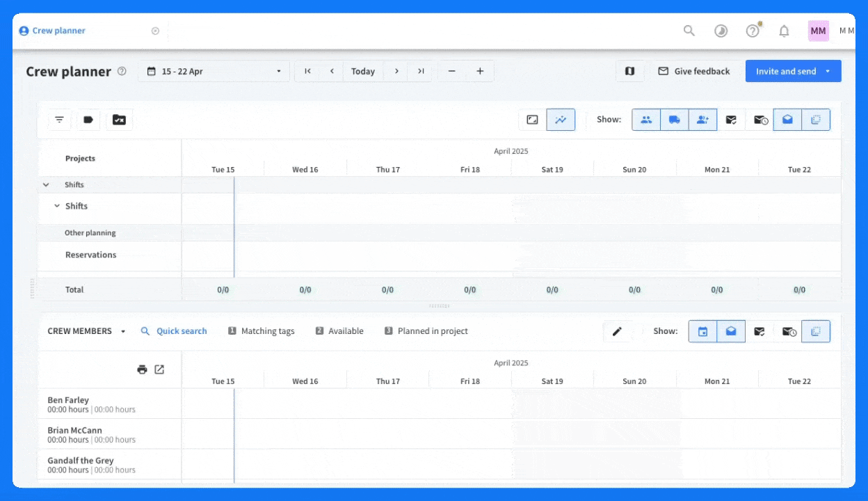Click the pencil edit button
This screenshot has width=868, height=501.
617,331
